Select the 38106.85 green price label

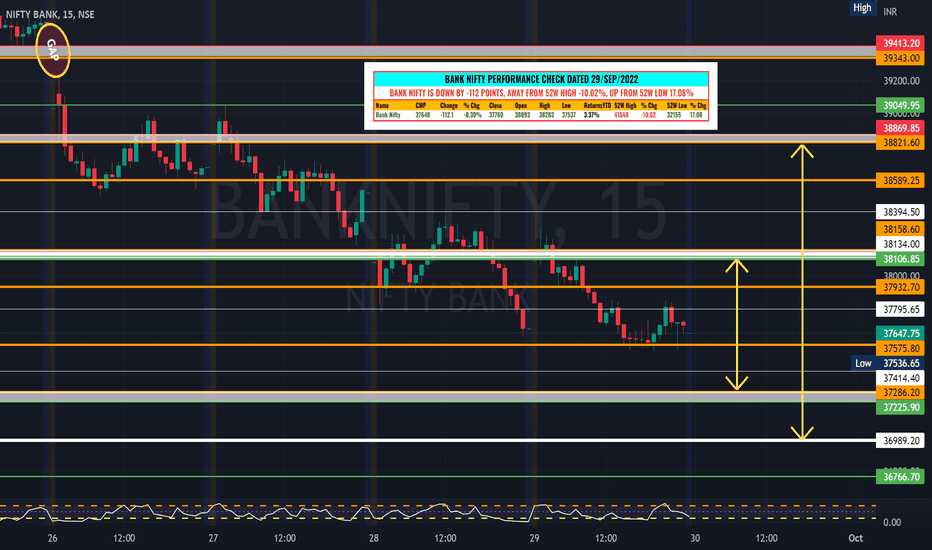point(900,259)
